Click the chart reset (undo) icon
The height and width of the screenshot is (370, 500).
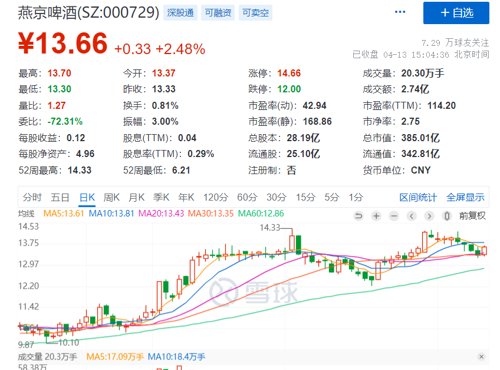click(359, 216)
